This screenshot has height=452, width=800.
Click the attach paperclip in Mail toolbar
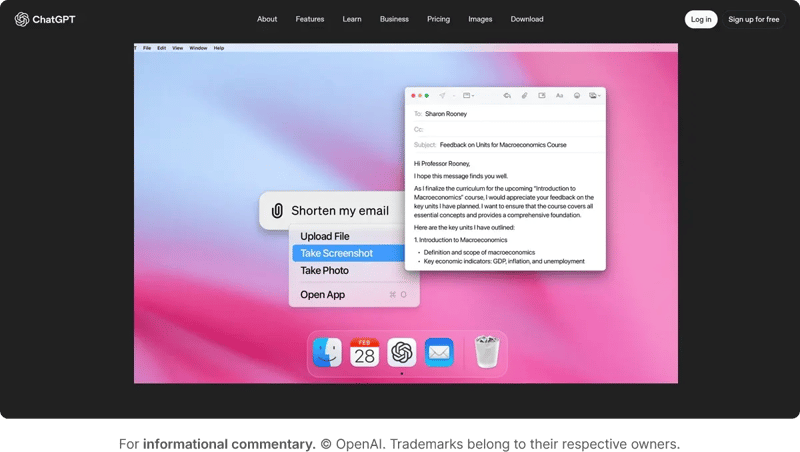tap(524, 95)
